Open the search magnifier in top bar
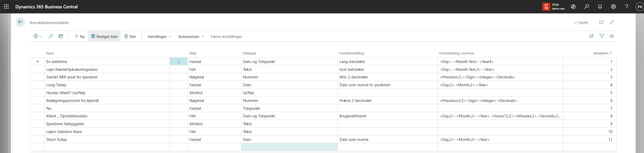Viewport: 644px width, 153px height. (586, 7)
